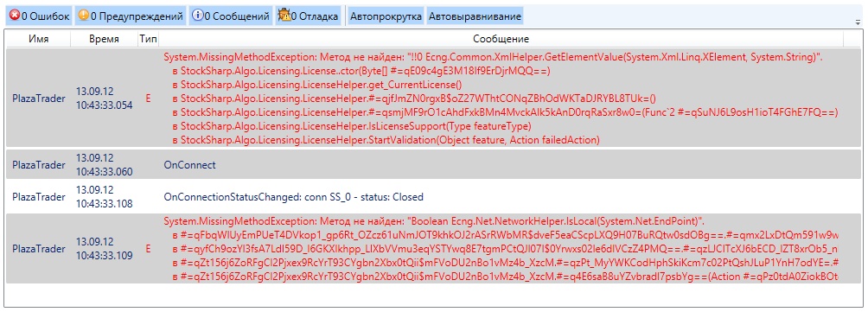Viewport: 868px width, 312px height.
Task: Click the blue info messages icon
Action: coord(198,16)
